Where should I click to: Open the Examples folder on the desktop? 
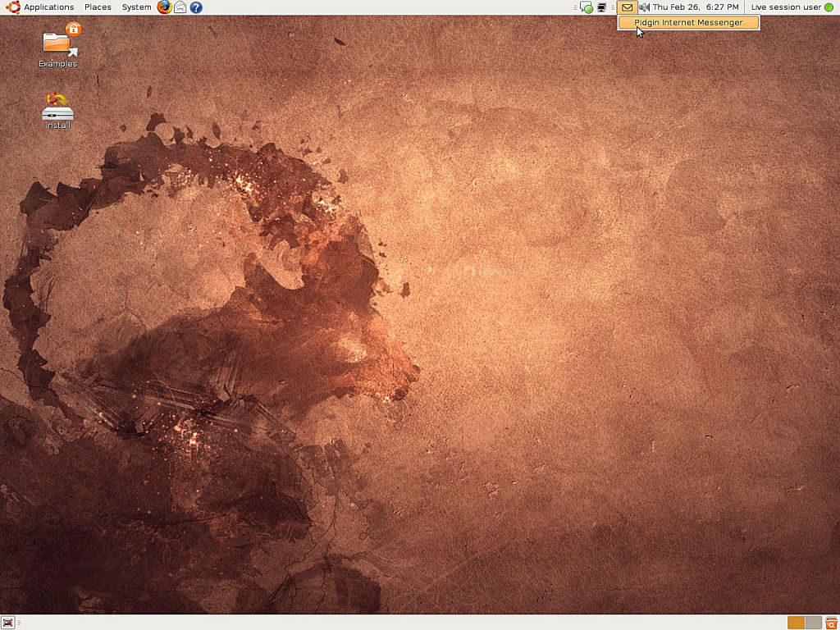point(57,45)
